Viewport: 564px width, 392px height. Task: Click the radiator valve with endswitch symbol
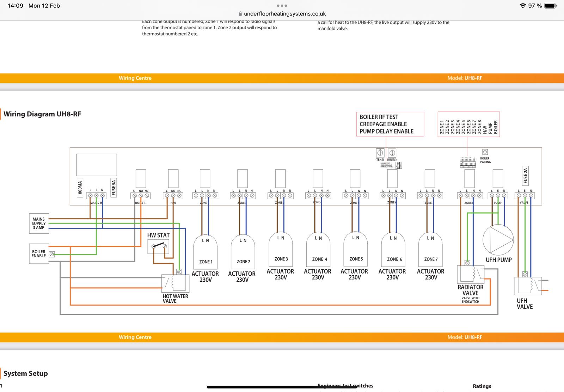pos(470,274)
